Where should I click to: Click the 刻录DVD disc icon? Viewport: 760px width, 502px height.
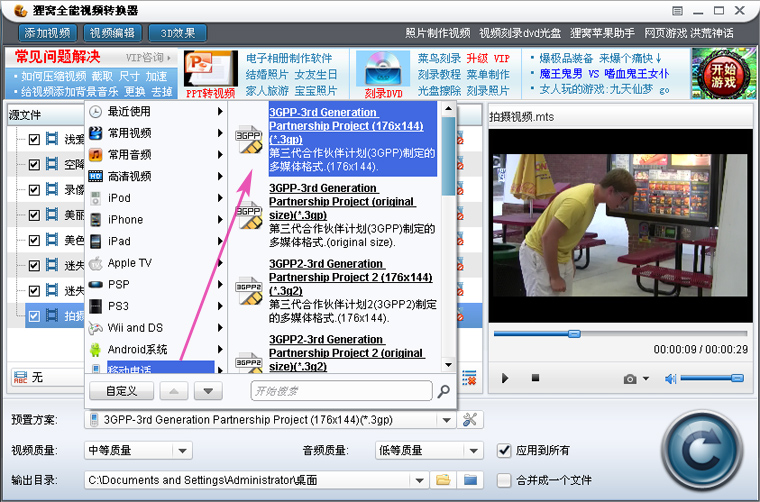(x=383, y=74)
